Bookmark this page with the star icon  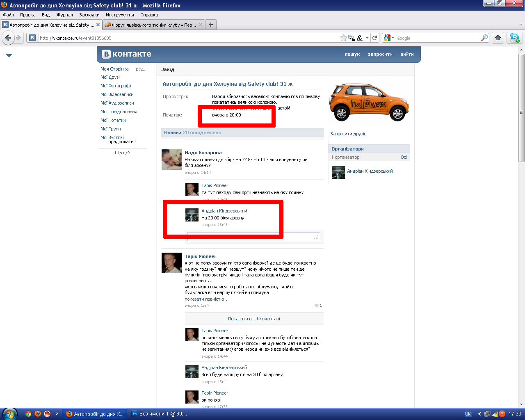pos(343,38)
